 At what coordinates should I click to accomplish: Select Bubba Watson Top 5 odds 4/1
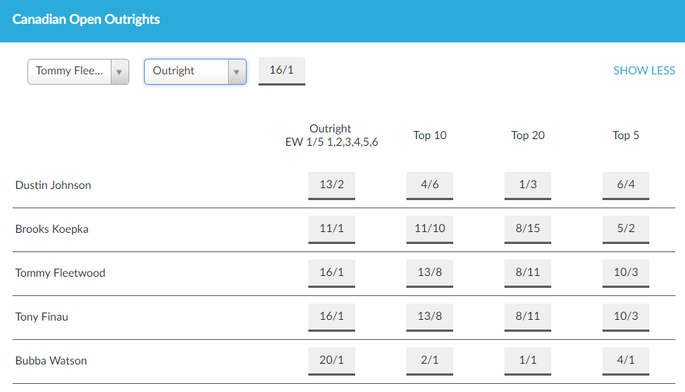point(626,361)
